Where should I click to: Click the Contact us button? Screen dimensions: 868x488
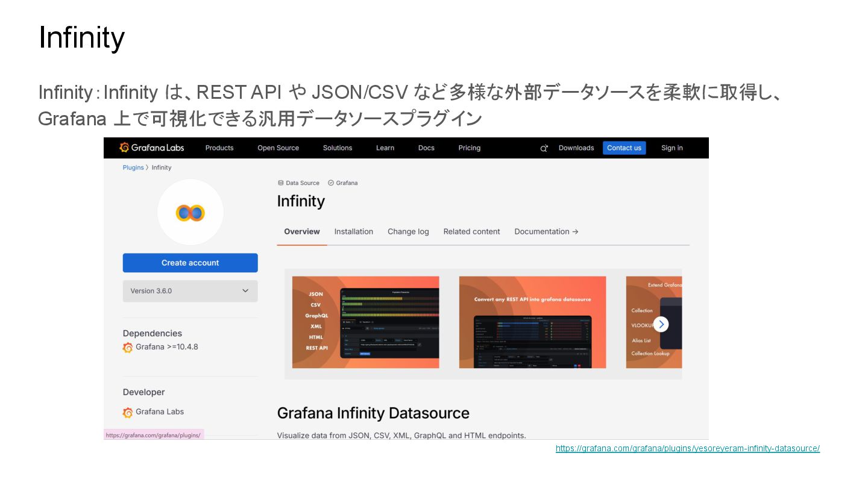coord(624,148)
